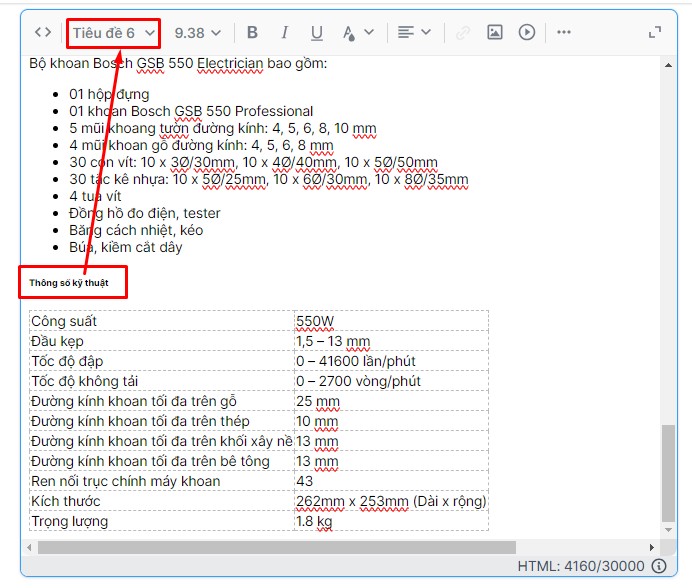
Task: Toggle underline formatting
Action: coord(316,33)
